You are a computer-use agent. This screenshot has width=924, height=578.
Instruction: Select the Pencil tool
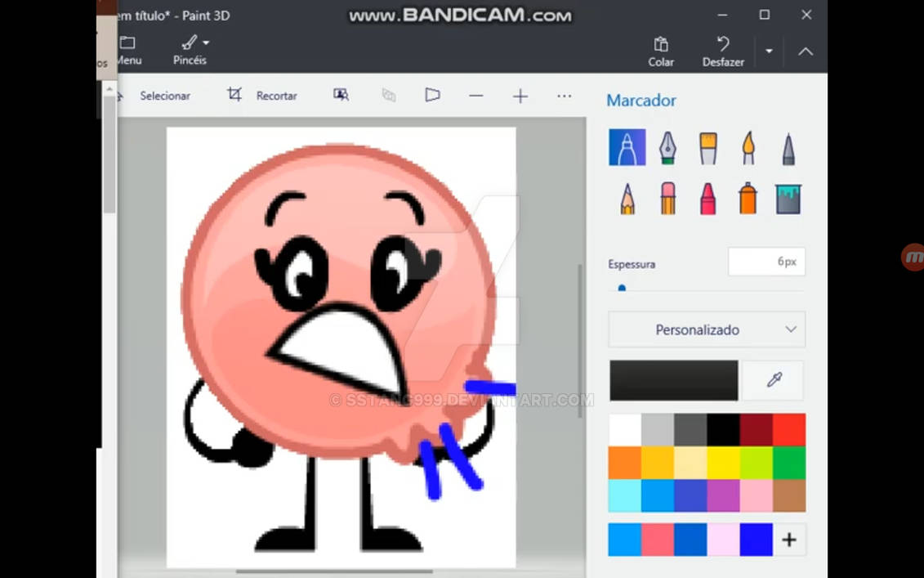click(627, 198)
